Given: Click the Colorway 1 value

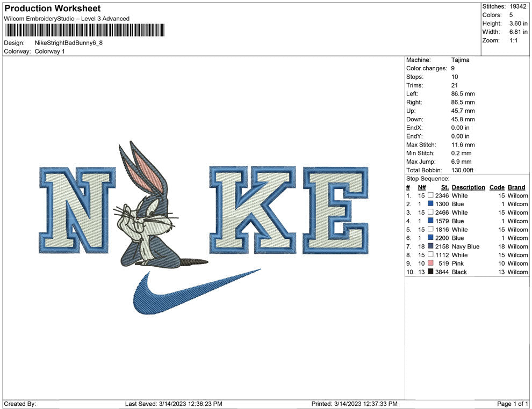Looking at the screenshot, I should tap(49, 51).
